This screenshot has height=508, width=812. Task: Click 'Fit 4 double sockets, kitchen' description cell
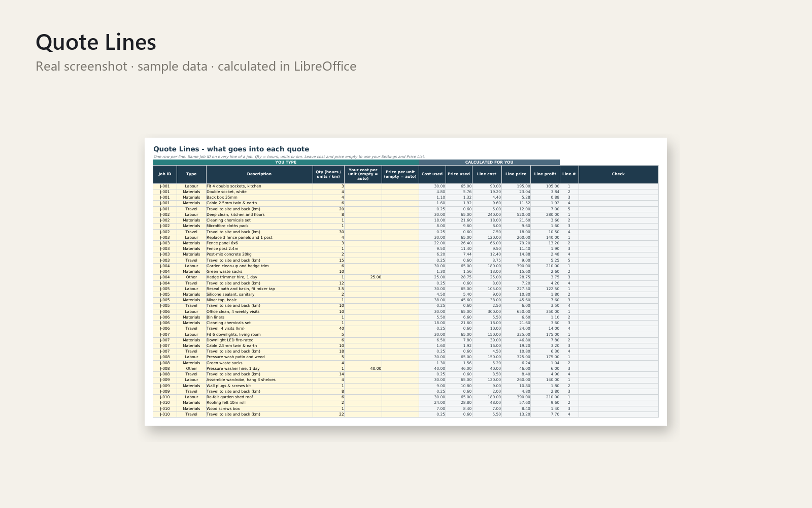click(259, 186)
